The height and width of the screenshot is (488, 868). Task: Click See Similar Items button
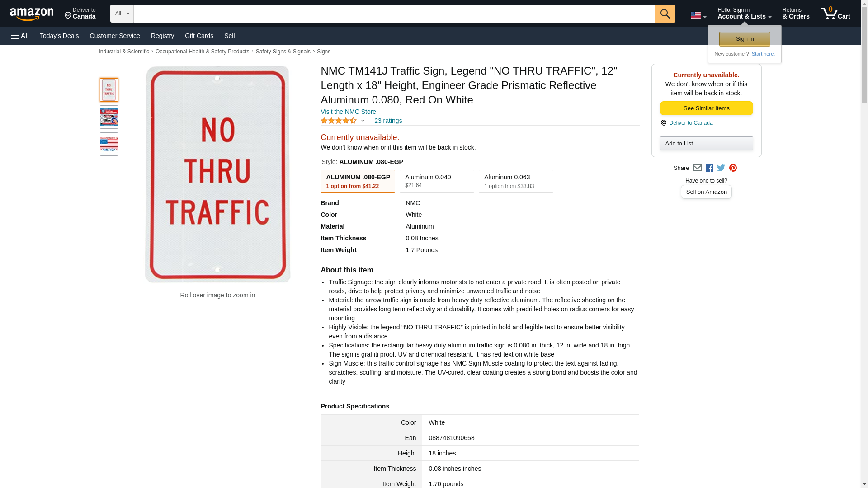[x=706, y=108]
